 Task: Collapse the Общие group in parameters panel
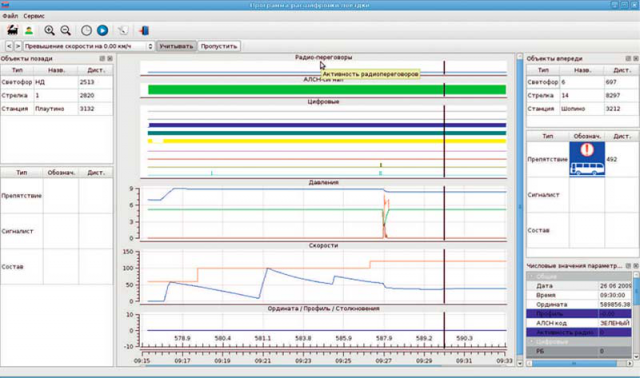tap(531, 276)
